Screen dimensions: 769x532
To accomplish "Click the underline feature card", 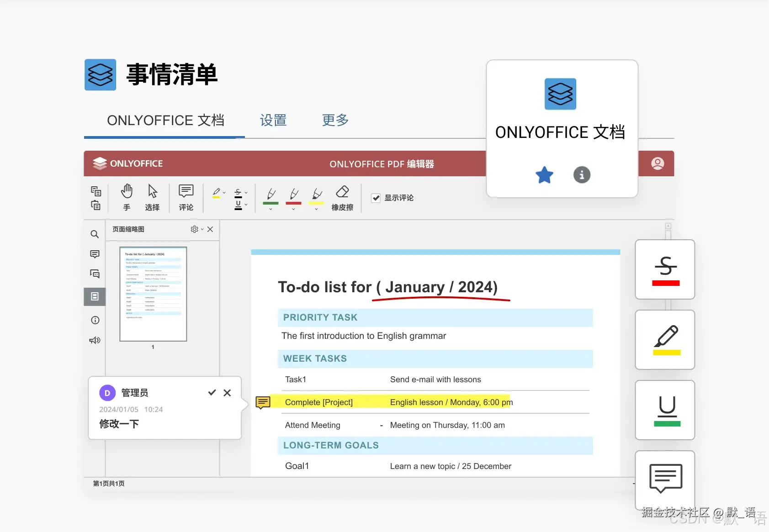I will (665, 410).
